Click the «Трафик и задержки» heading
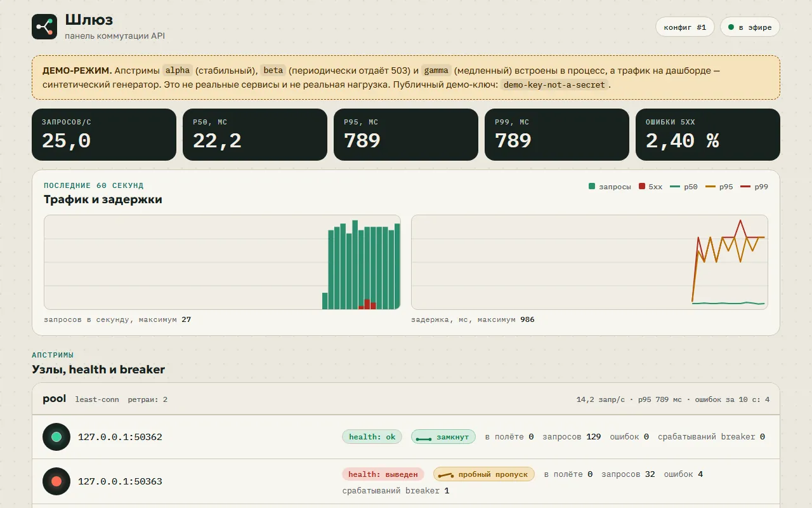The width and height of the screenshot is (812, 508). click(x=103, y=199)
